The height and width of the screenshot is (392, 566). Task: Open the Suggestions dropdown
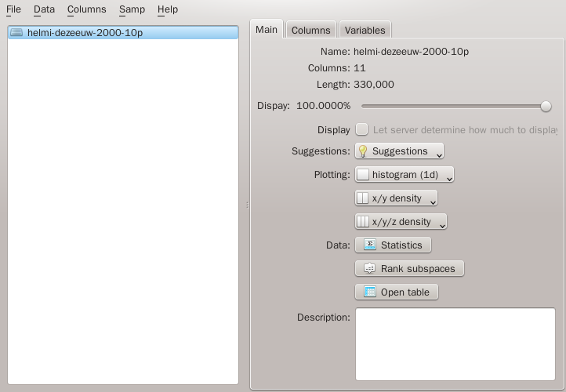399,151
